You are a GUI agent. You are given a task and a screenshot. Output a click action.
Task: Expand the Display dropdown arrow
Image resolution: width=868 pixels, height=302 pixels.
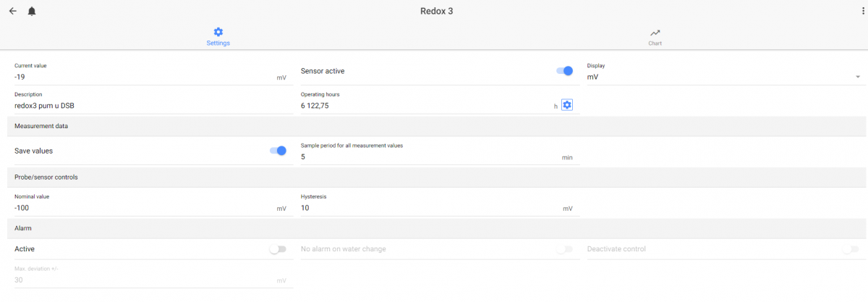tap(858, 77)
